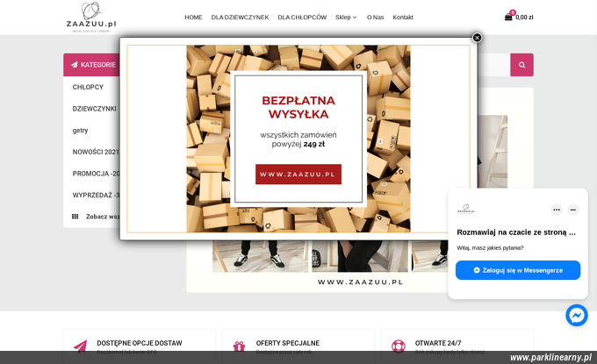Image resolution: width=597 pixels, height=364 pixels.
Task: Log in with Zaloguj się w Messengerze
Action: pos(518,270)
